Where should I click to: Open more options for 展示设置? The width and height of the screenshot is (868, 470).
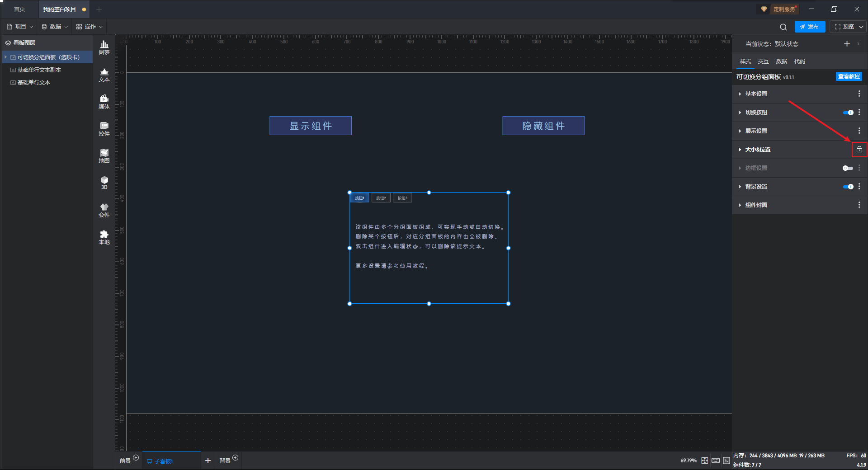tap(859, 131)
